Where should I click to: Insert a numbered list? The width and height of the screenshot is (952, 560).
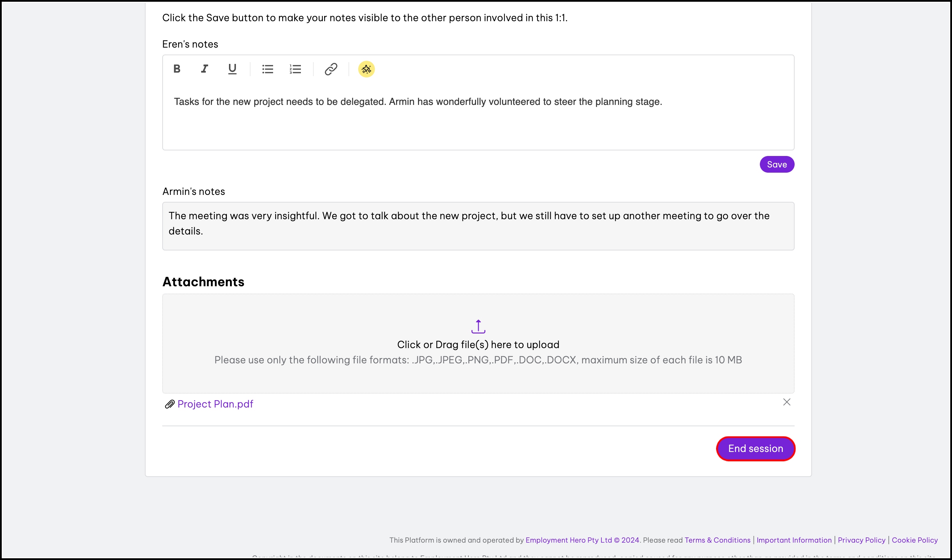(x=295, y=69)
